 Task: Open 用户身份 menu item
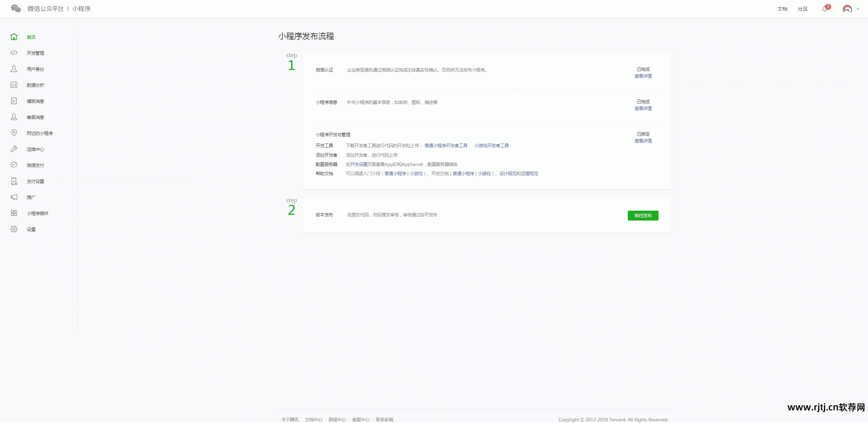(x=35, y=69)
